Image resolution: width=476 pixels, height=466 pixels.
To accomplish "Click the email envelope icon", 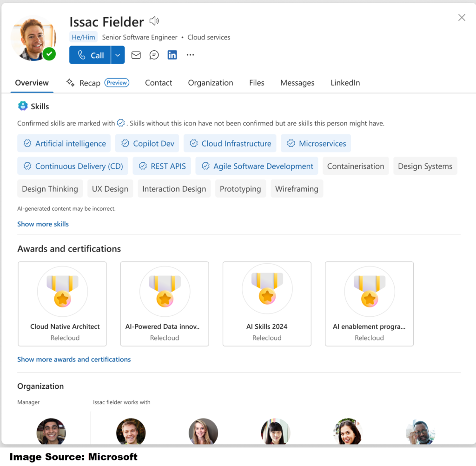I will point(136,55).
